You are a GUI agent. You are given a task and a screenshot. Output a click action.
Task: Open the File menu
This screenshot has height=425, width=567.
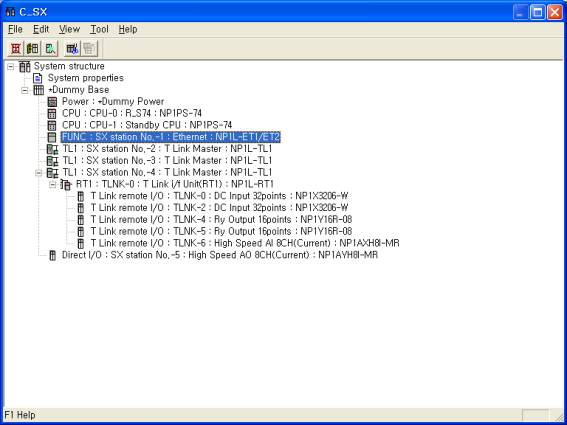point(16,29)
